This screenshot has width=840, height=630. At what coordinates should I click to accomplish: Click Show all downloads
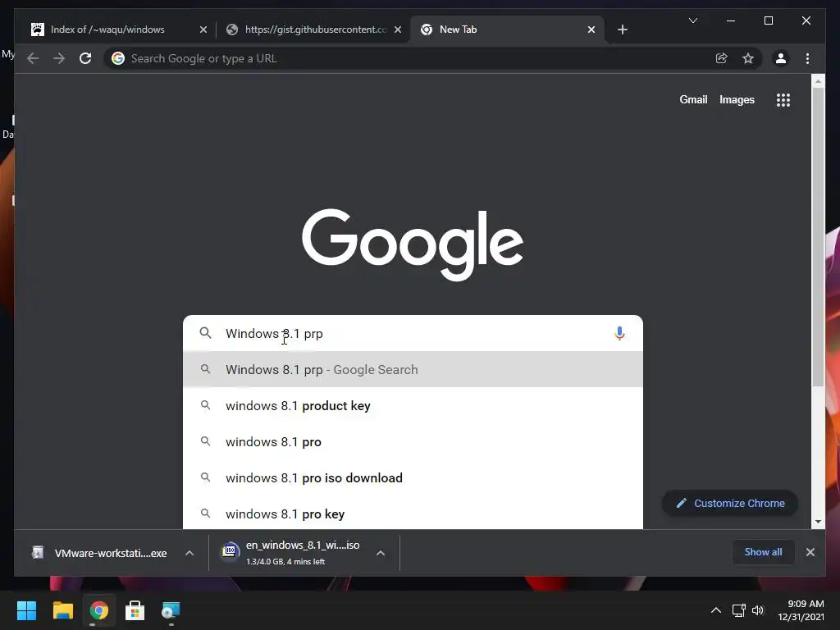[763, 552]
